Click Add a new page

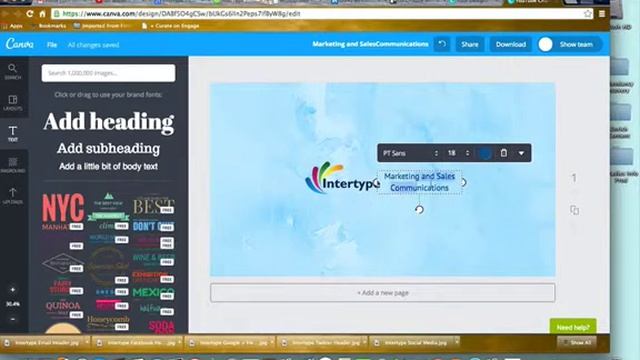pos(382,293)
